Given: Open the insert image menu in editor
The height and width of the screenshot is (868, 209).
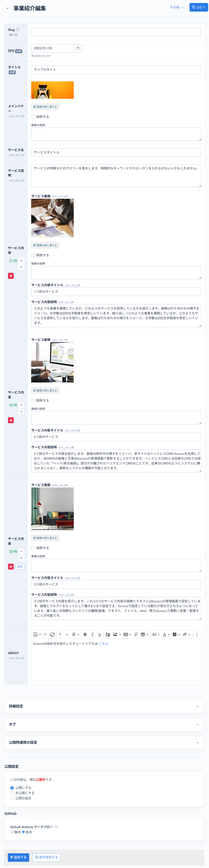Looking at the screenshot, I should (117, 634).
